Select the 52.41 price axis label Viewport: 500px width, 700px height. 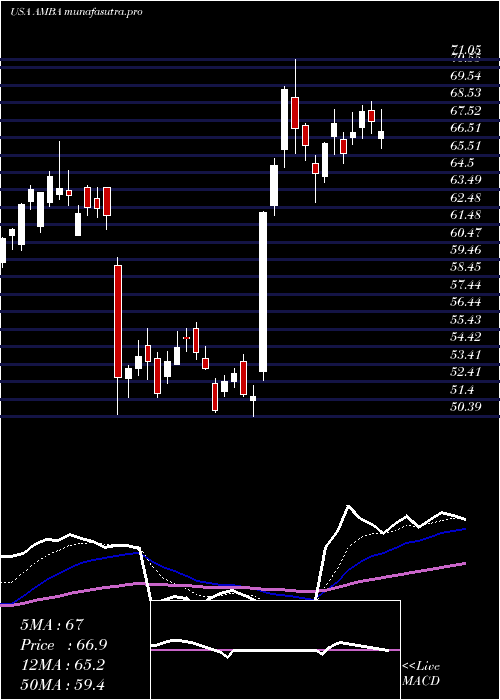click(x=466, y=372)
